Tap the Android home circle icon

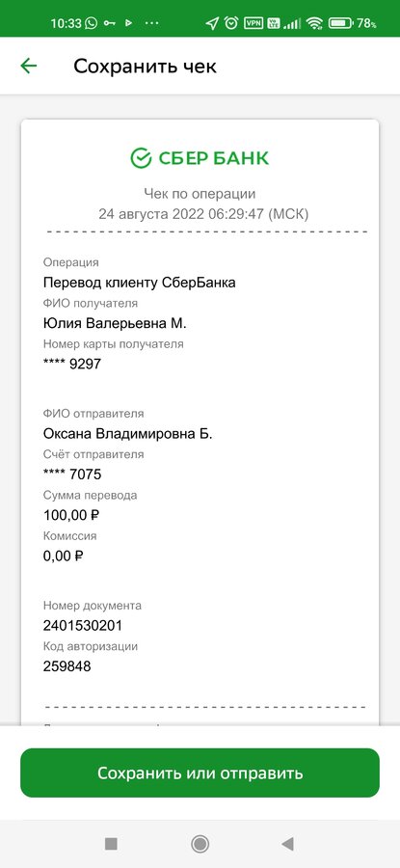pos(200,844)
